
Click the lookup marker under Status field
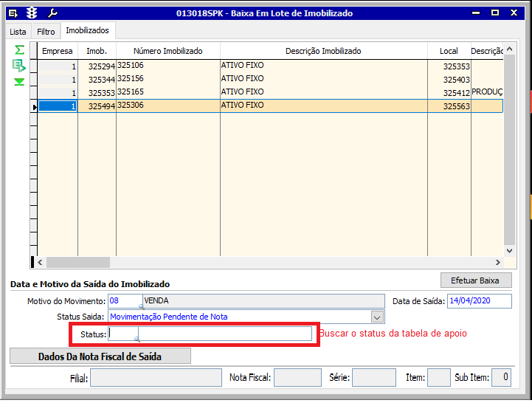click(x=137, y=340)
